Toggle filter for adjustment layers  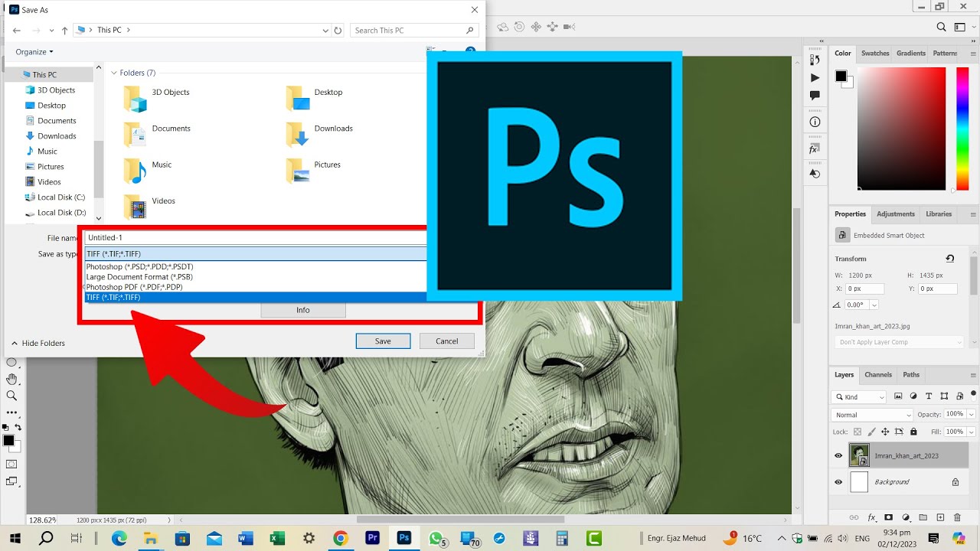coord(913,396)
